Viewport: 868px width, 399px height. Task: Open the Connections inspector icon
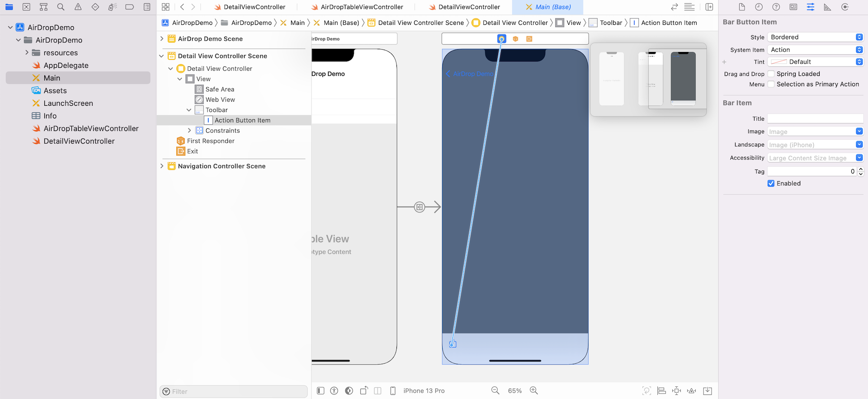coord(844,7)
